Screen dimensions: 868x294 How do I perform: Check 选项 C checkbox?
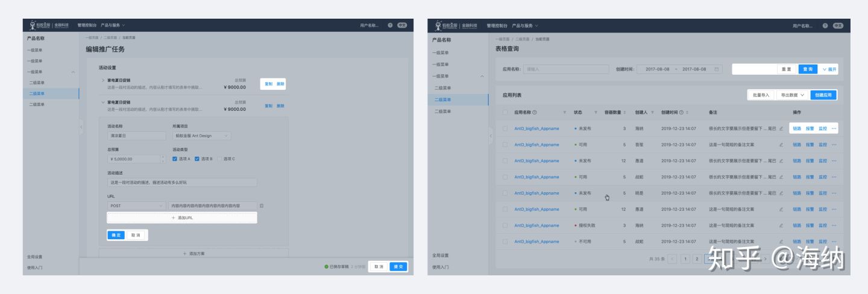pos(219,159)
